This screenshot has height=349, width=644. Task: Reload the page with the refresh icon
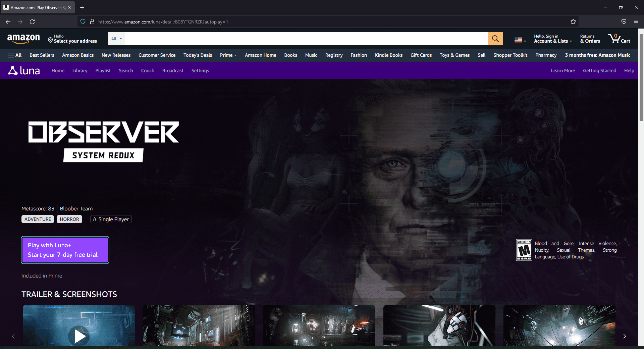pos(32,22)
